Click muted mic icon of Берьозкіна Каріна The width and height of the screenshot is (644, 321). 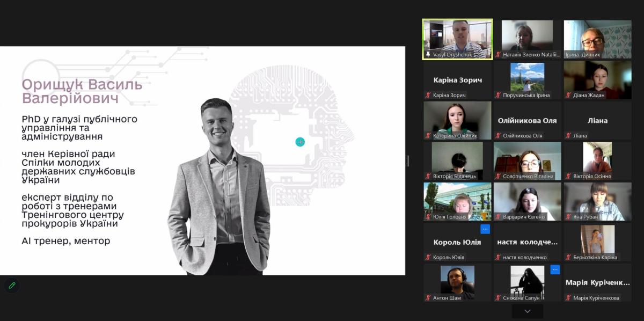pos(568,257)
